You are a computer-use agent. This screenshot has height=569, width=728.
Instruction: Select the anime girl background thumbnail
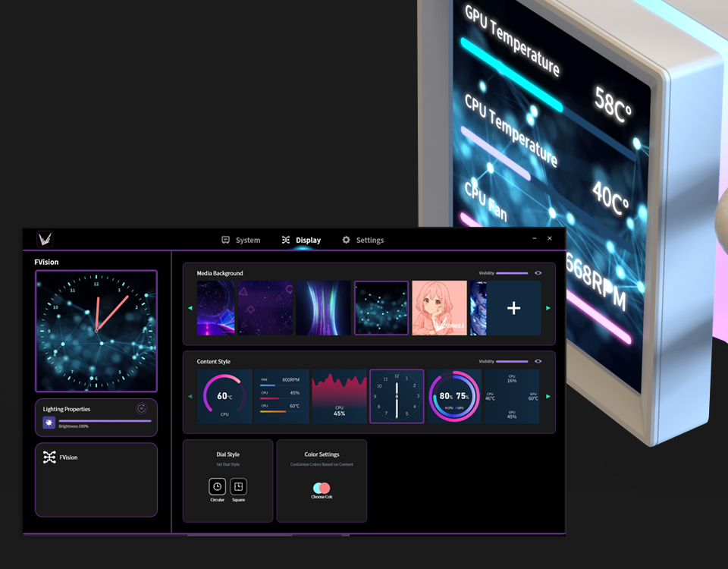[x=439, y=308]
